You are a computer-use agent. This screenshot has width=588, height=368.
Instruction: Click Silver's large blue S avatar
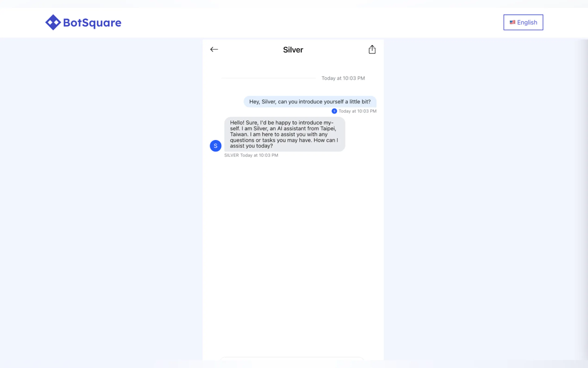[215, 146]
